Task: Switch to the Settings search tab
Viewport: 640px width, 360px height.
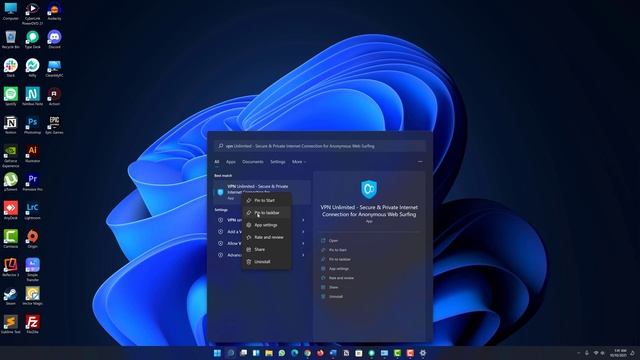Action: coord(278,162)
